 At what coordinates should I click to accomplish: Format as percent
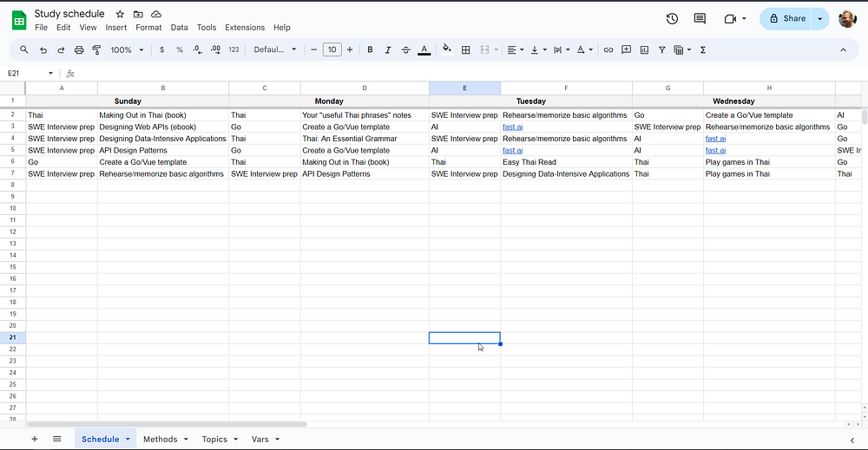tap(180, 49)
